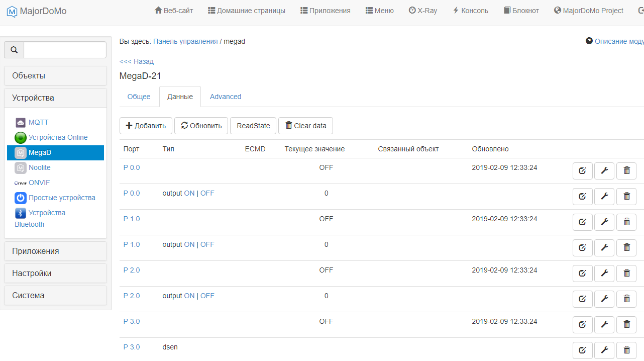Click the trash icon in the P 2.0 output row
Viewport: 644px width, 361px height.
[626, 299]
